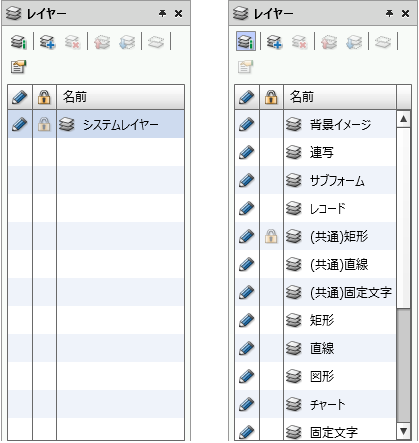Click layer icon beside システムレイヤー
Image resolution: width=419 pixels, height=443 pixels.
click(67, 124)
